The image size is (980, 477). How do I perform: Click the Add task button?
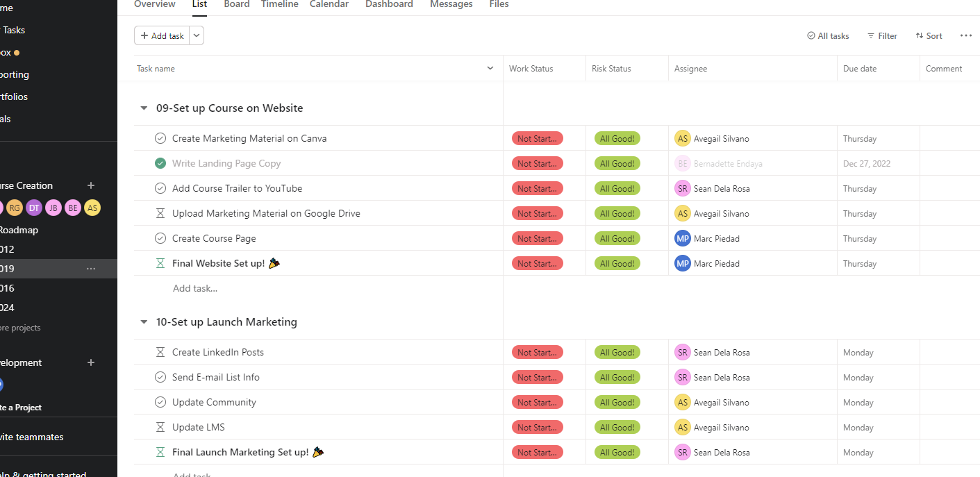163,35
